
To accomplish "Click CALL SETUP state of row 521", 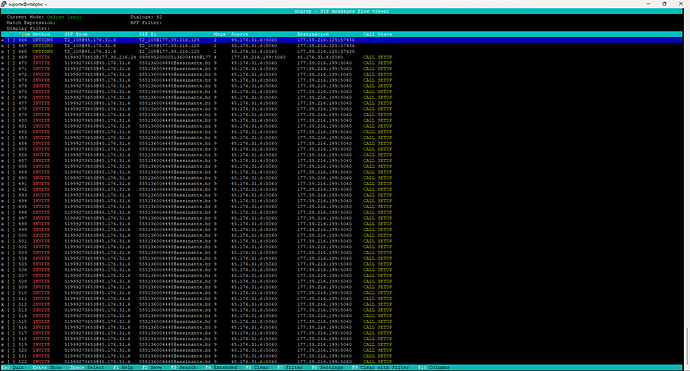I will [x=378, y=356].
